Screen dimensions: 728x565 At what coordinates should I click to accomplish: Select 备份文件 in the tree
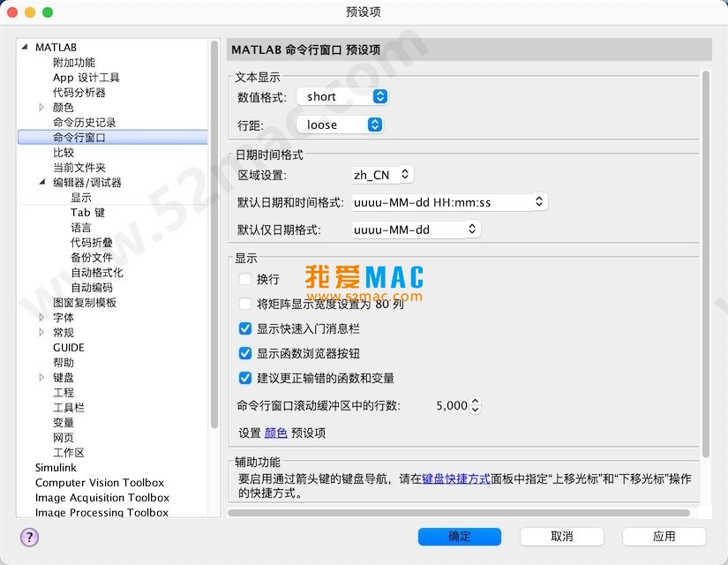point(92,258)
